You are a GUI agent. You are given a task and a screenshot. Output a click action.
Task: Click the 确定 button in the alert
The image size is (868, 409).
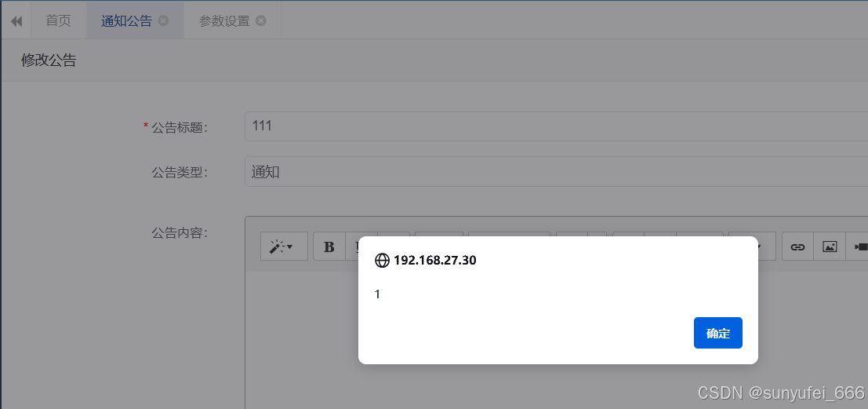(x=717, y=333)
